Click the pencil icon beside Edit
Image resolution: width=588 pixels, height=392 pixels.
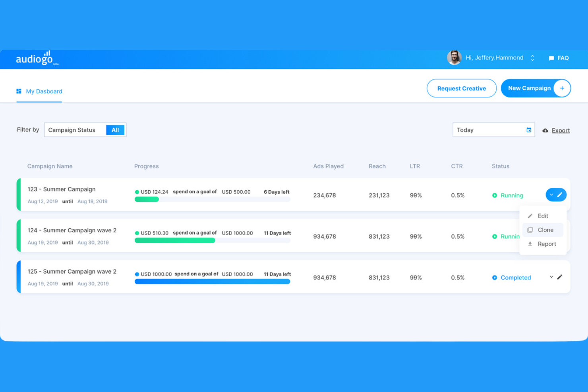[x=530, y=216]
